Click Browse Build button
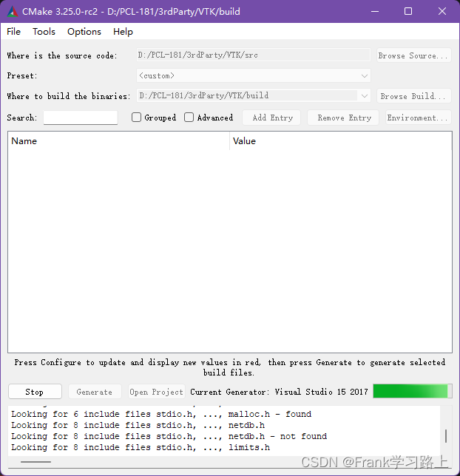Viewport: 460px width, 476px height. (x=414, y=96)
